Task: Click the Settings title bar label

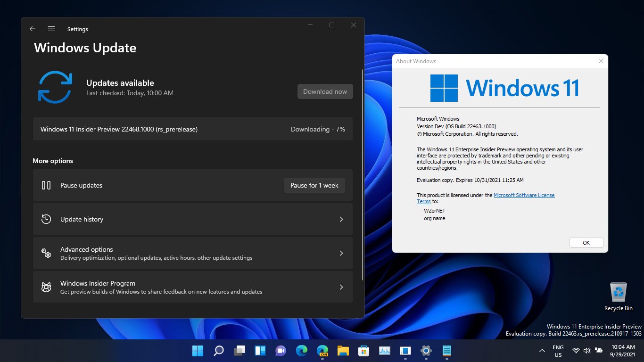Action: pyautogui.click(x=78, y=29)
